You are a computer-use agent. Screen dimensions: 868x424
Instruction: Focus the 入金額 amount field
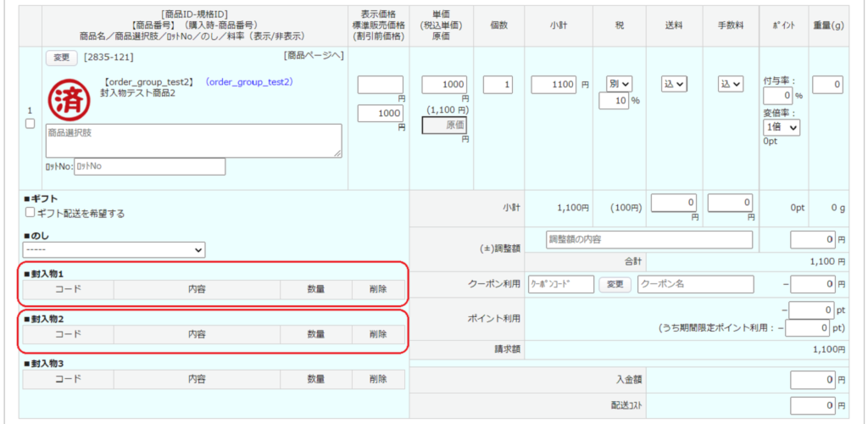(813, 379)
